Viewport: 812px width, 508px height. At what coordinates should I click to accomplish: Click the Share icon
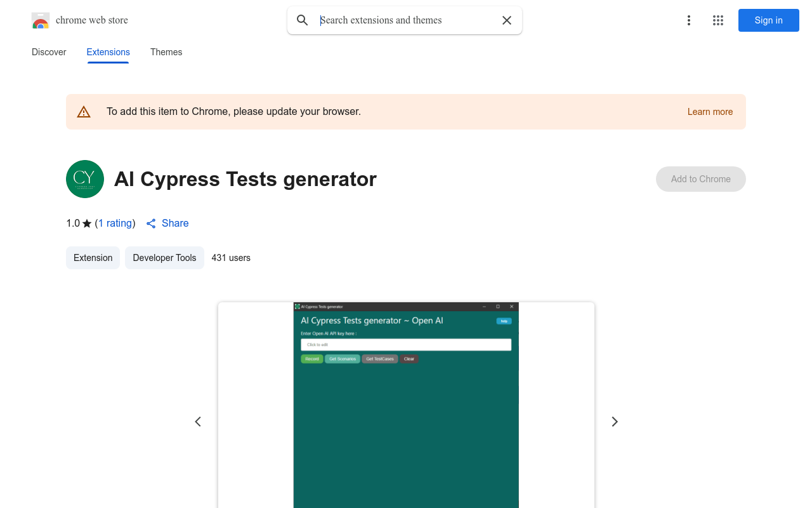[151, 224]
